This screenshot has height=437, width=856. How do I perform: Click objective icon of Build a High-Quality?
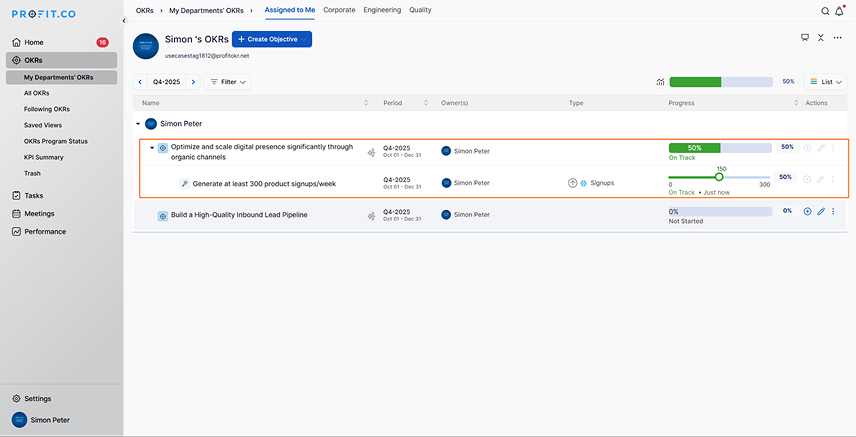[163, 216]
